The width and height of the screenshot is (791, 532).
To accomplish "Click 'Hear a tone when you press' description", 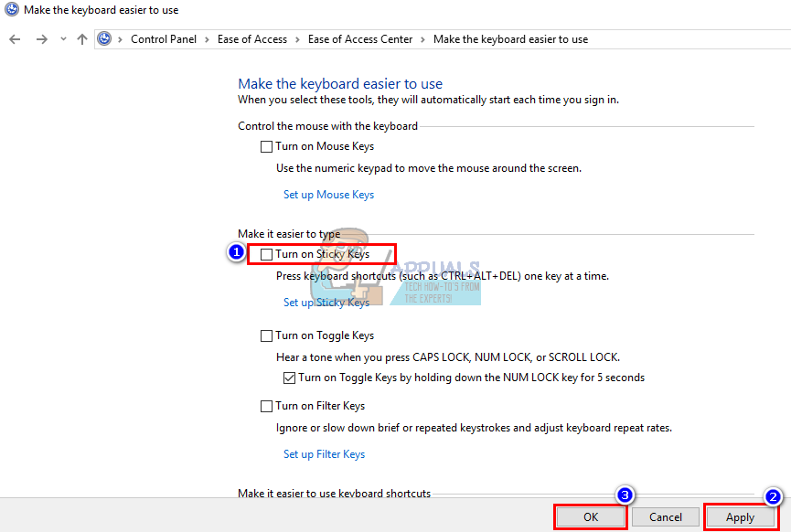I will click(448, 357).
